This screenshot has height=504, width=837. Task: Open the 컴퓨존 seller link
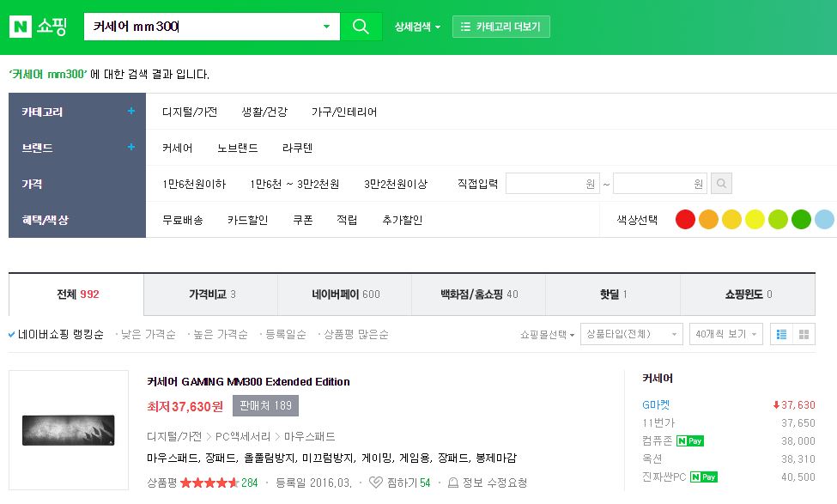(x=657, y=441)
